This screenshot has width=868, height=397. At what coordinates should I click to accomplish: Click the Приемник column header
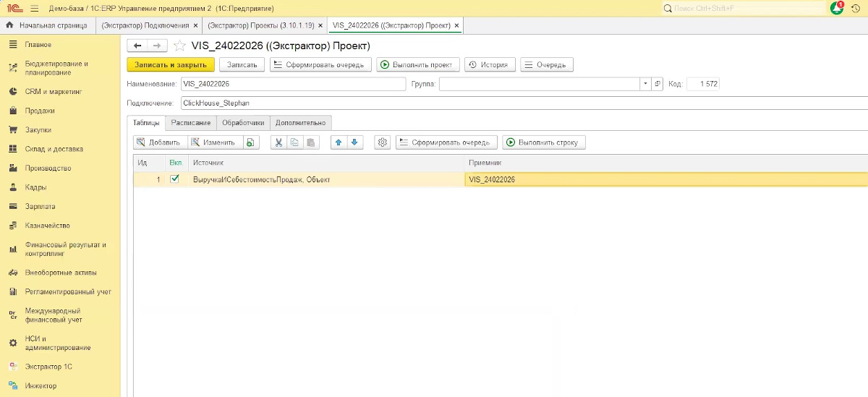click(666, 163)
